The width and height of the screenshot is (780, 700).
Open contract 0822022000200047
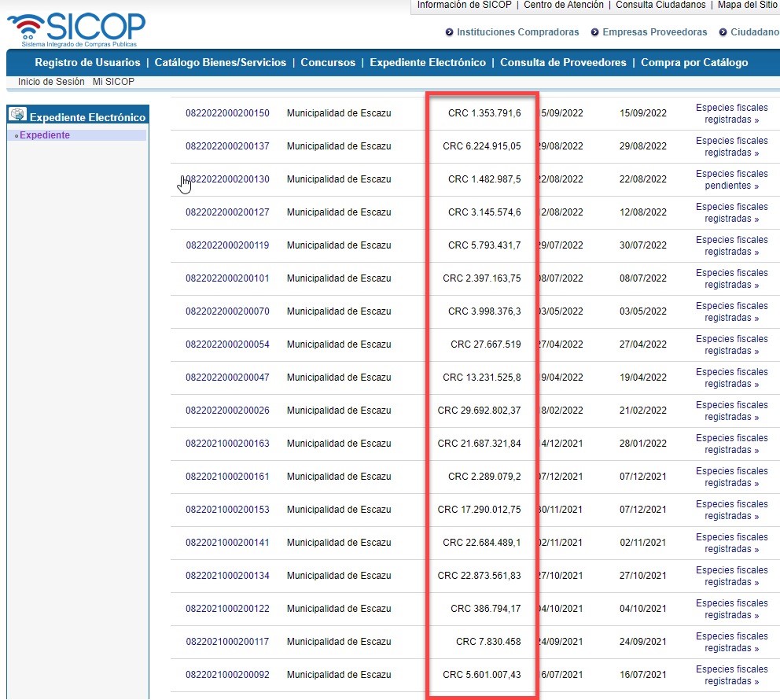pyautogui.click(x=227, y=378)
